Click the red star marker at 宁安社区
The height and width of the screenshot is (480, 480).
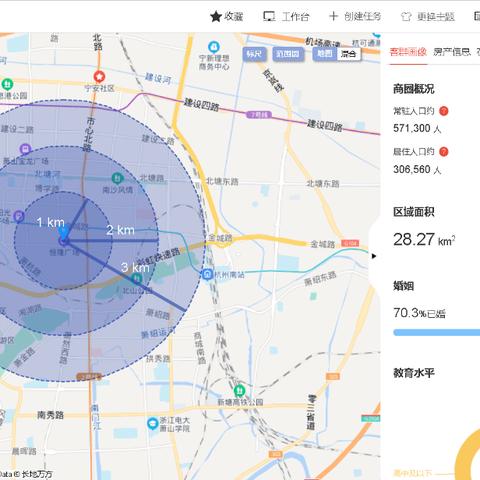coord(99,77)
